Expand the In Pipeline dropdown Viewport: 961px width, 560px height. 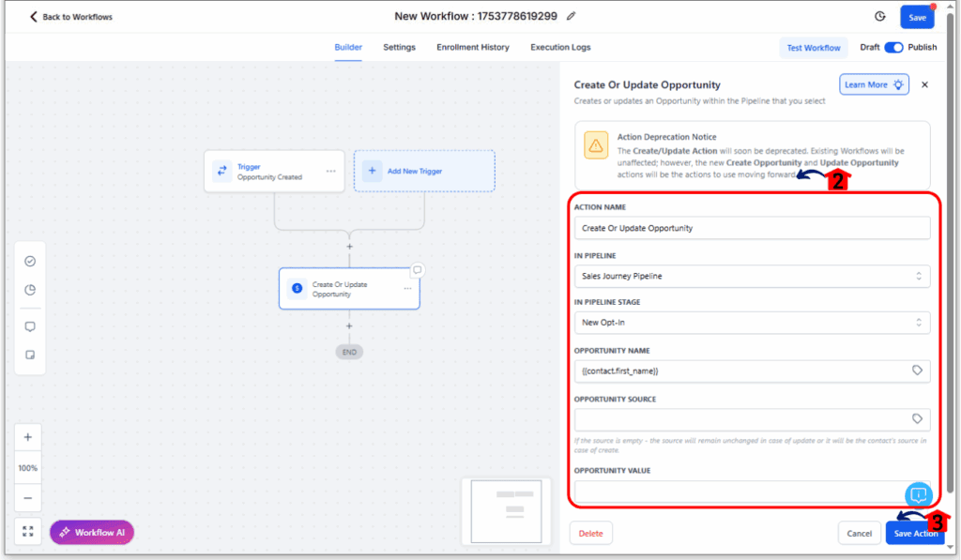click(752, 276)
